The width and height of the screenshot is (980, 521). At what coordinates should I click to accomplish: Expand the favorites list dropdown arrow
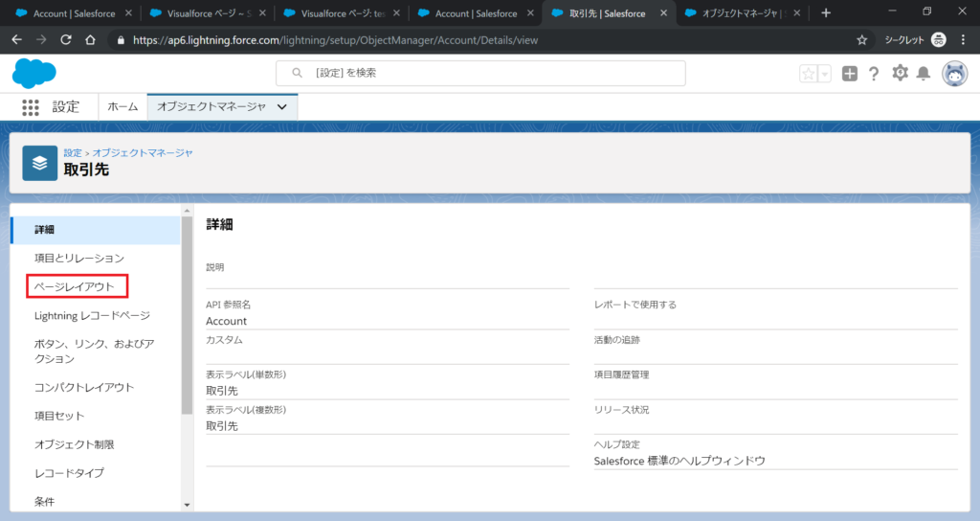[x=824, y=74]
